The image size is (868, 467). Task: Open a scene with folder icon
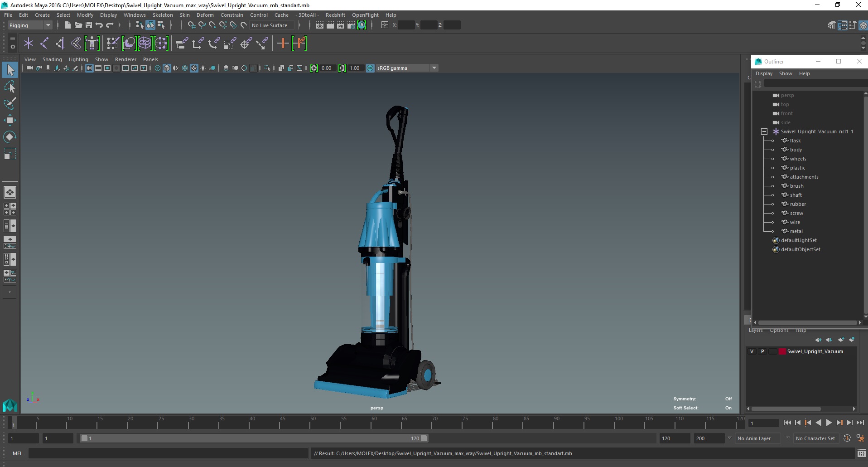click(78, 25)
